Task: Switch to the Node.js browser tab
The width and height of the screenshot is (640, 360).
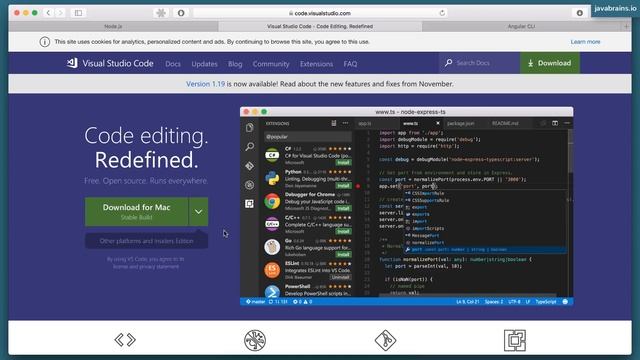Action: tap(113, 27)
